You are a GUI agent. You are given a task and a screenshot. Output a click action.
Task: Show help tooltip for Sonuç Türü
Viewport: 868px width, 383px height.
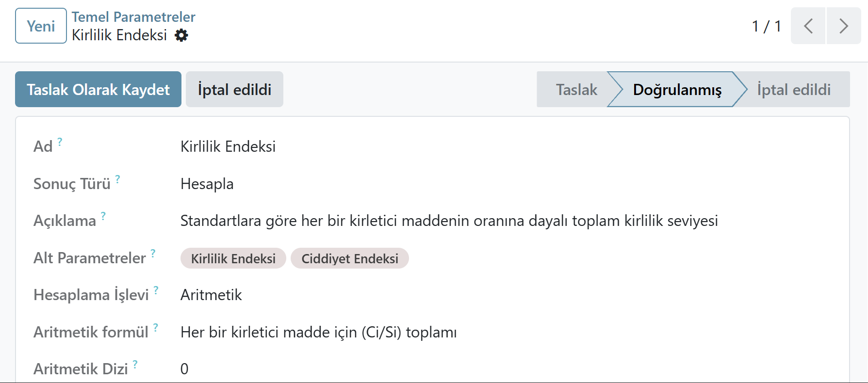[117, 179]
